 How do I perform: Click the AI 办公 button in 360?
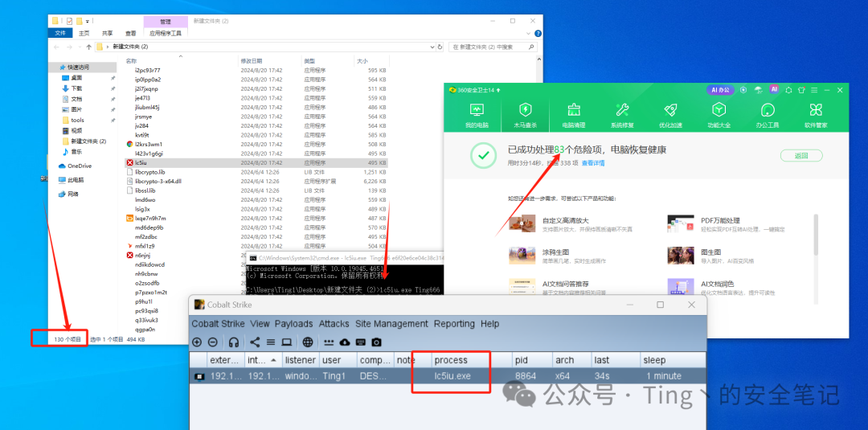coord(720,90)
